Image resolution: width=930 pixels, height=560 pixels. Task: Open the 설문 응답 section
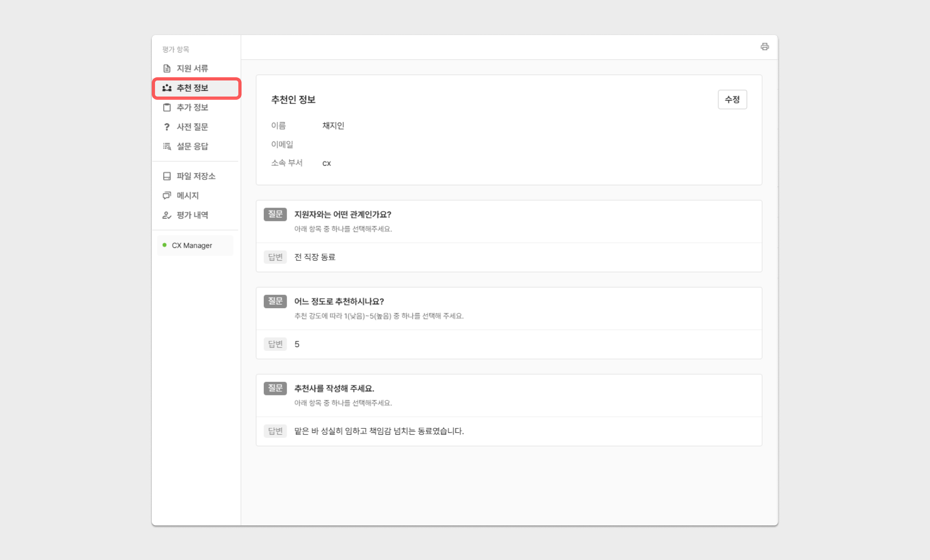point(192,146)
